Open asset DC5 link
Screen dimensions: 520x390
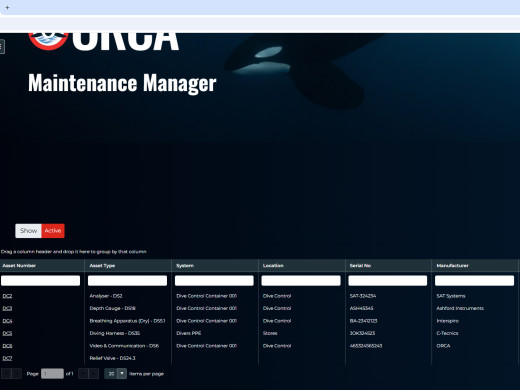pyautogui.click(x=7, y=333)
